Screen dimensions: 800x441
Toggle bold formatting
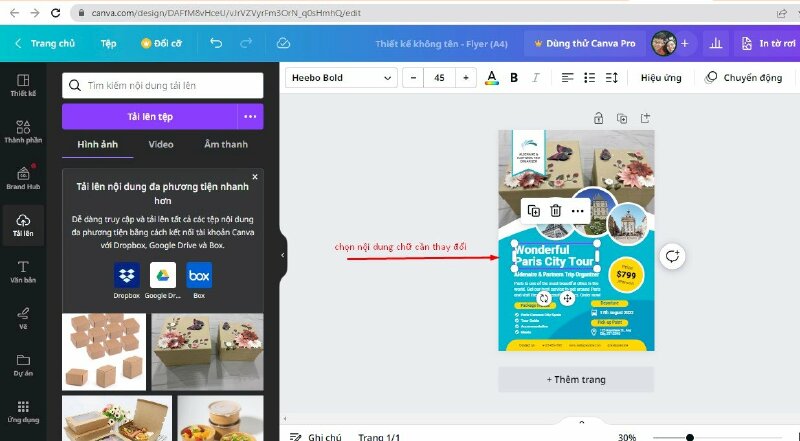[514, 78]
